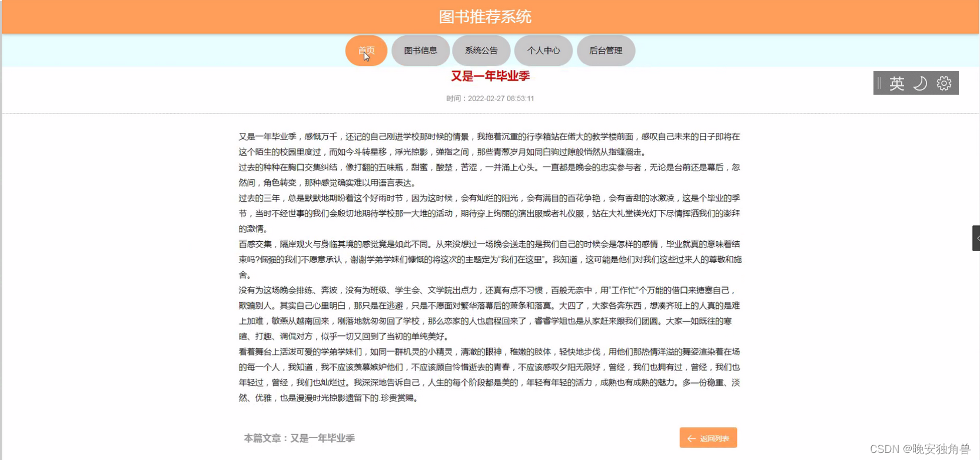980x460 pixels.
Task: Toggle the moon night-mode icon
Action: pyautogui.click(x=920, y=84)
